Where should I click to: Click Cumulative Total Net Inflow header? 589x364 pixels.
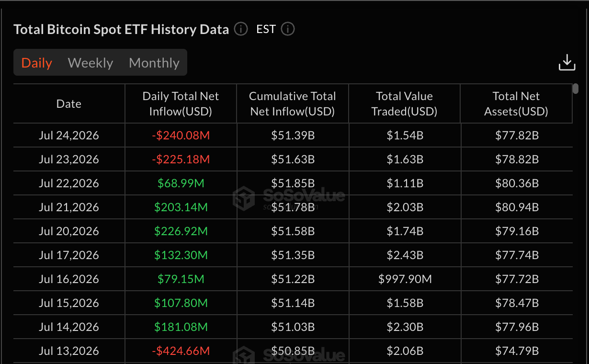(x=293, y=104)
